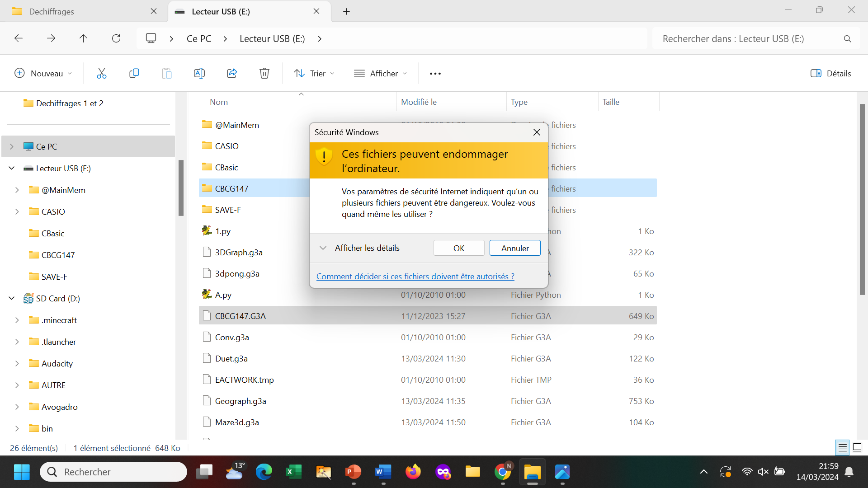Image resolution: width=868 pixels, height=488 pixels.
Task: Click the Rename icon in toolbar
Action: [x=199, y=73]
